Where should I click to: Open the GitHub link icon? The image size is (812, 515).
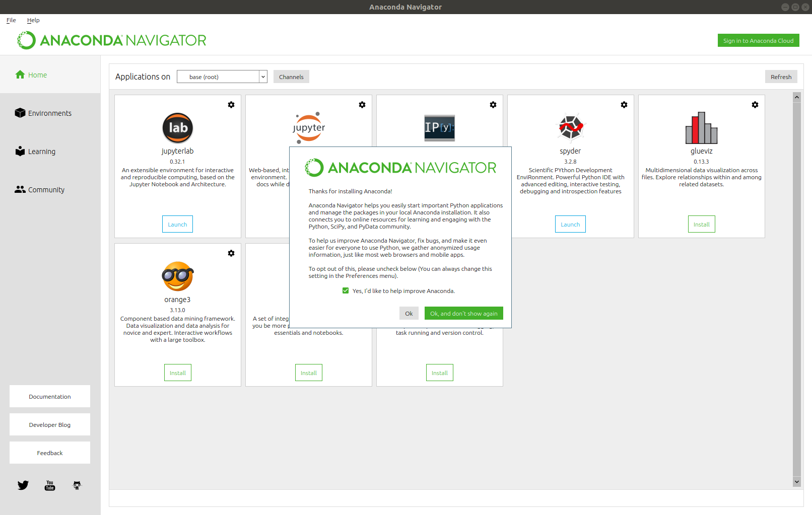(77, 485)
